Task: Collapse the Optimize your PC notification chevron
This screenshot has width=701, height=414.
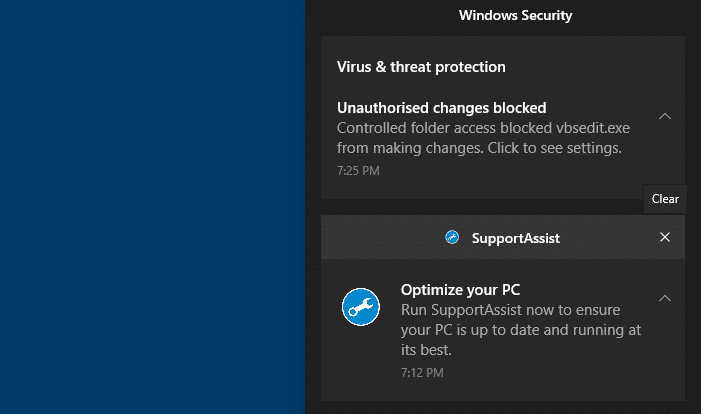Action: pyautogui.click(x=665, y=298)
